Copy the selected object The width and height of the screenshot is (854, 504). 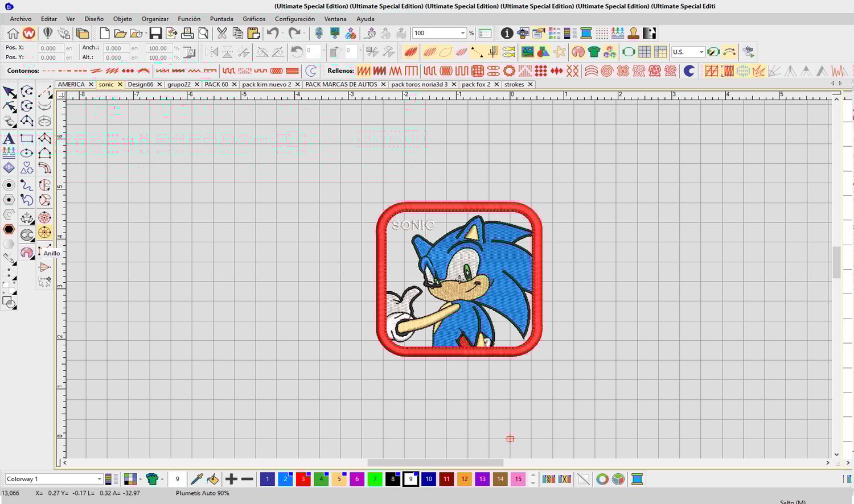pos(237,33)
